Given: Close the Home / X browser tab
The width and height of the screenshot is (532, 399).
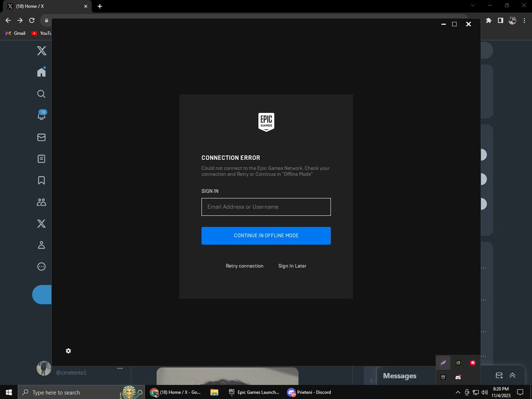Looking at the screenshot, I should (85, 6).
